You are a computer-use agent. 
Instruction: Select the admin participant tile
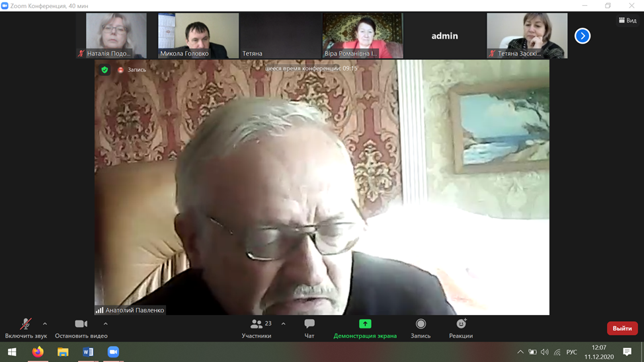pos(444,36)
